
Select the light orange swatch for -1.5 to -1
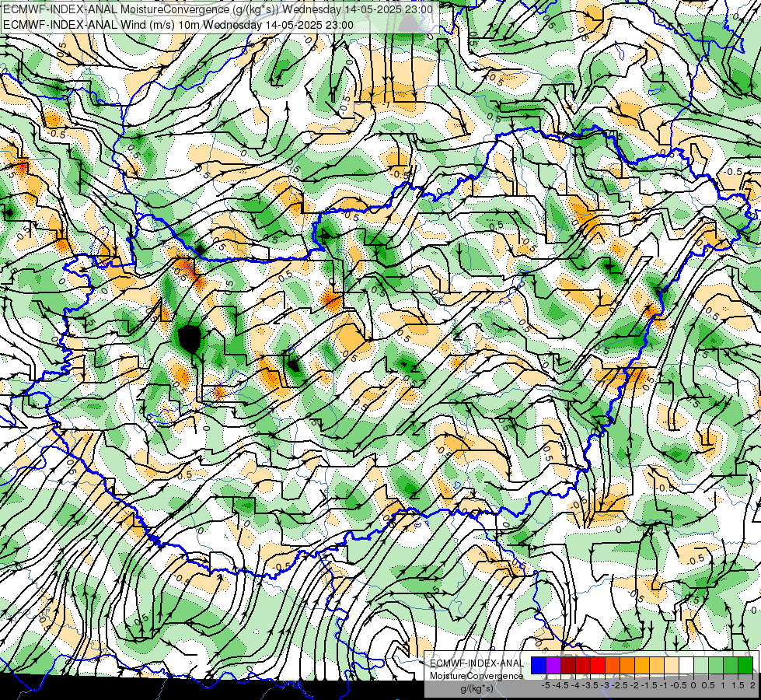tap(657, 665)
